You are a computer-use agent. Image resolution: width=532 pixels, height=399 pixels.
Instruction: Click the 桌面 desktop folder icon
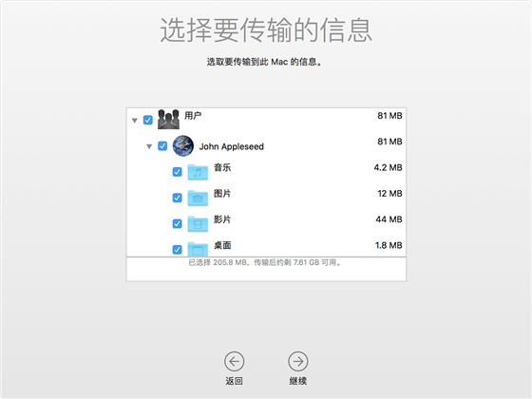(x=198, y=249)
